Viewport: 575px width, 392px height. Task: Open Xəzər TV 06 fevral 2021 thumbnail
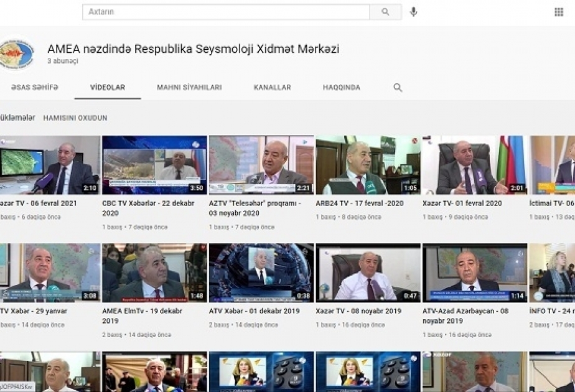point(50,165)
